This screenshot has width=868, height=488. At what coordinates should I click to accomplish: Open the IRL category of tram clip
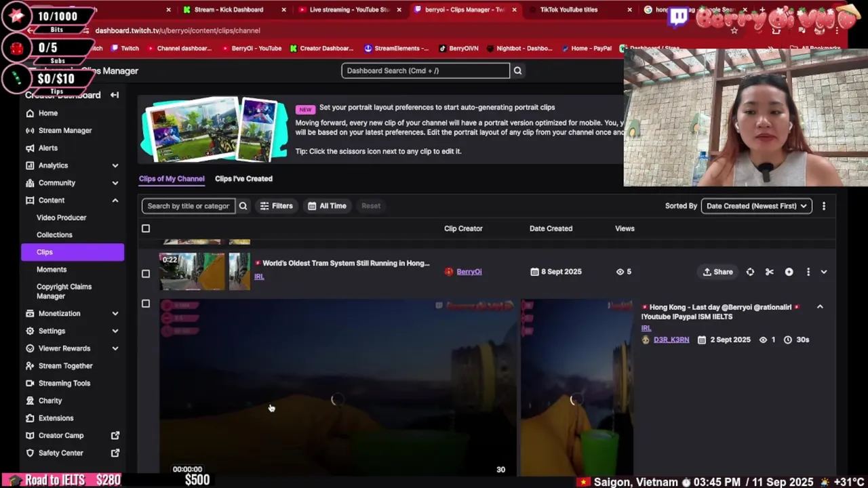[x=259, y=277]
